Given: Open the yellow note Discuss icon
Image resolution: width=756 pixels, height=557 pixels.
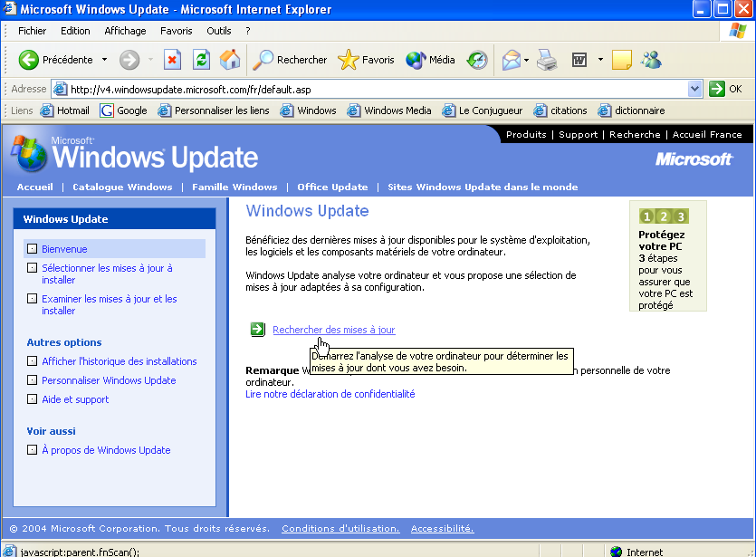Looking at the screenshot, I should point(621,60).
